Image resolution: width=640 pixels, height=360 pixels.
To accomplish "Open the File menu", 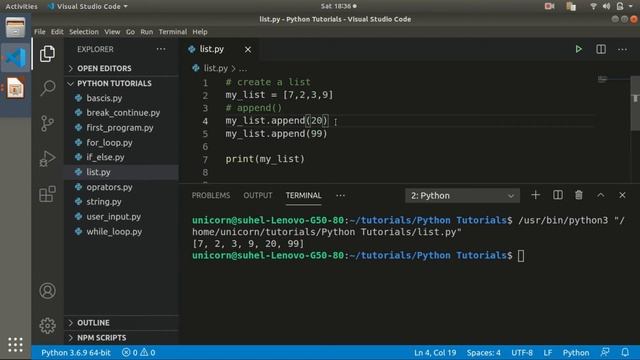I will (40, 31).
